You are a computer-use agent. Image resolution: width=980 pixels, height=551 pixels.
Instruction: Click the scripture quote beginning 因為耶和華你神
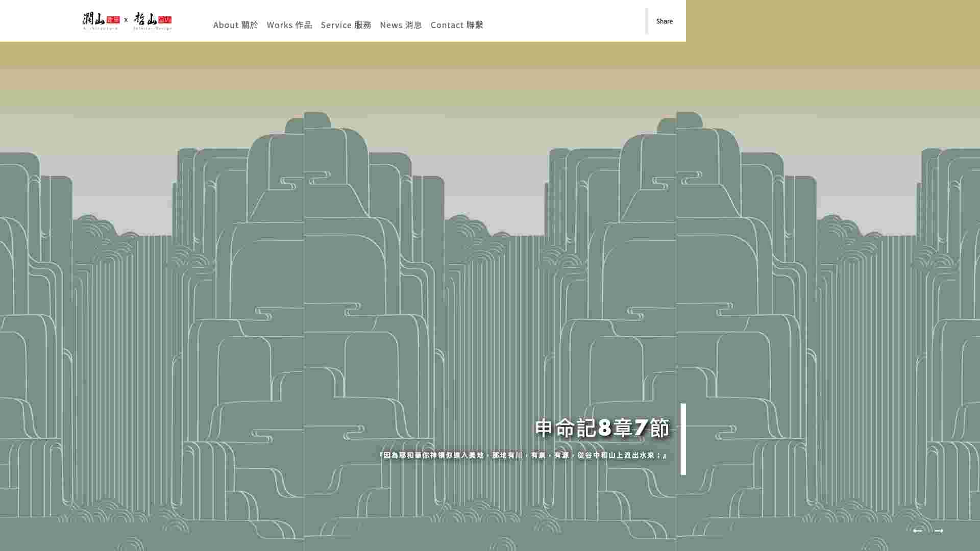(x=523, y=455)
